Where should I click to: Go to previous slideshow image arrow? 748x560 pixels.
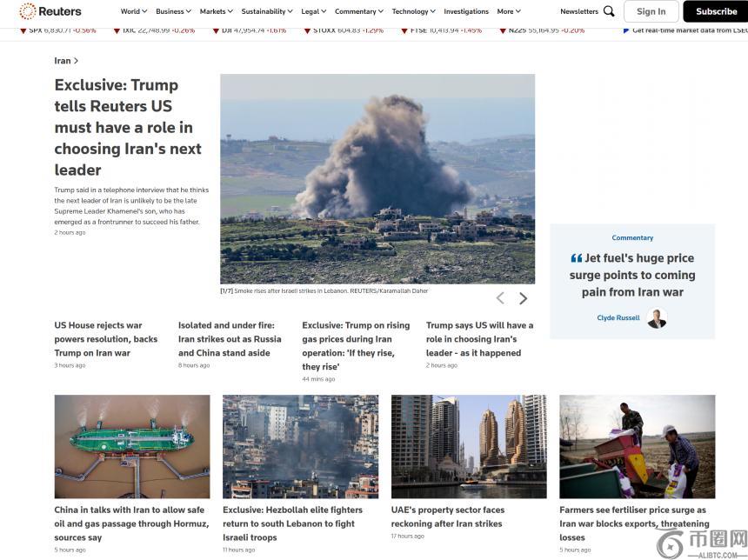point(500,298)
